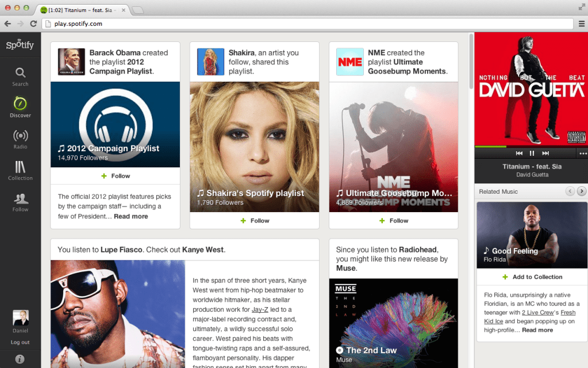Add Good Feeling to Collection
588x368 pixels.
point(532,277)
